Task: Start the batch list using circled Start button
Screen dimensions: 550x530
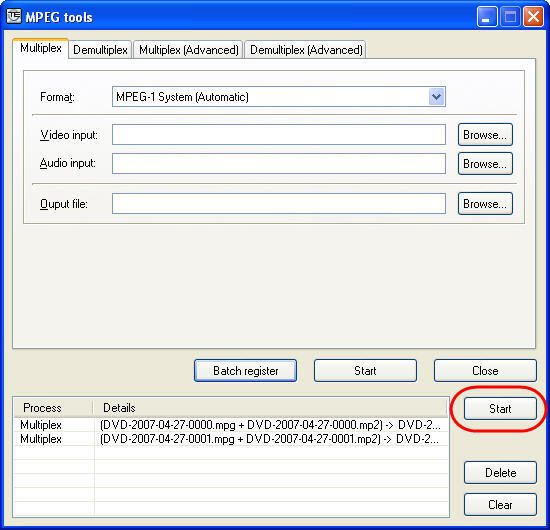Action: [500, 409]
